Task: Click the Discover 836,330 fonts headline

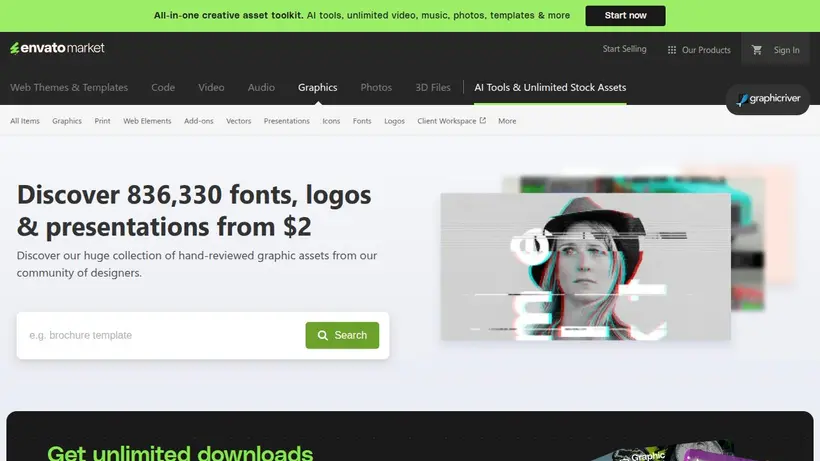Action: click(x=194, y=210)
